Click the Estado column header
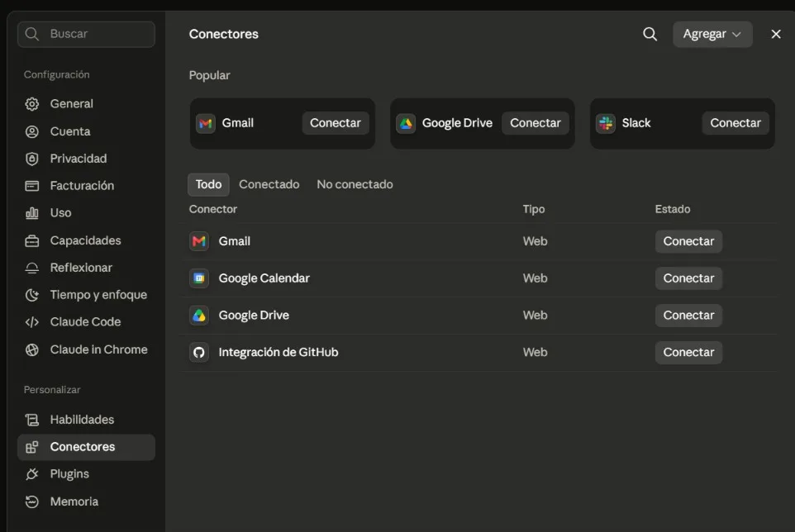This screenshot has width=795, height=532. [x=673, y=209]
